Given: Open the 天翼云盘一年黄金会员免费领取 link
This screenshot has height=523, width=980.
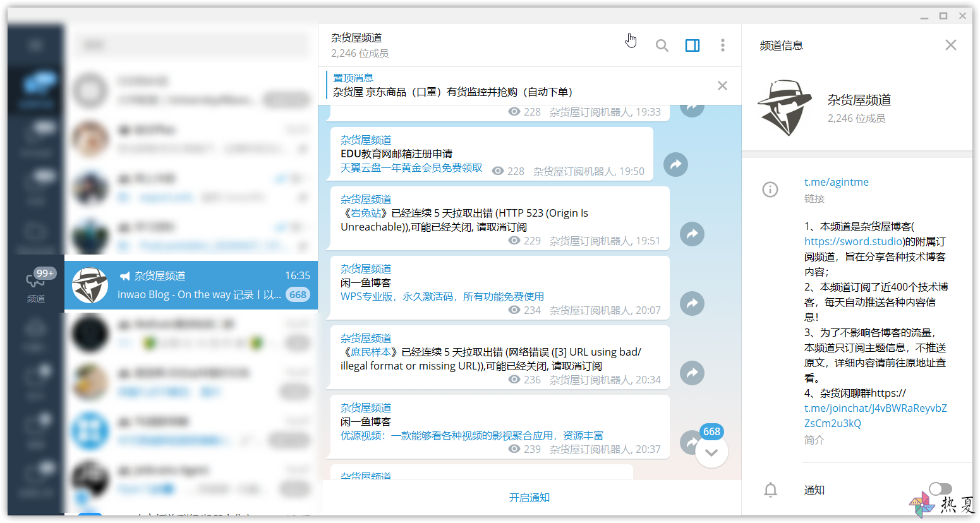Looking at the screenshot, I should pyautogui.click(x=411, y=168).
